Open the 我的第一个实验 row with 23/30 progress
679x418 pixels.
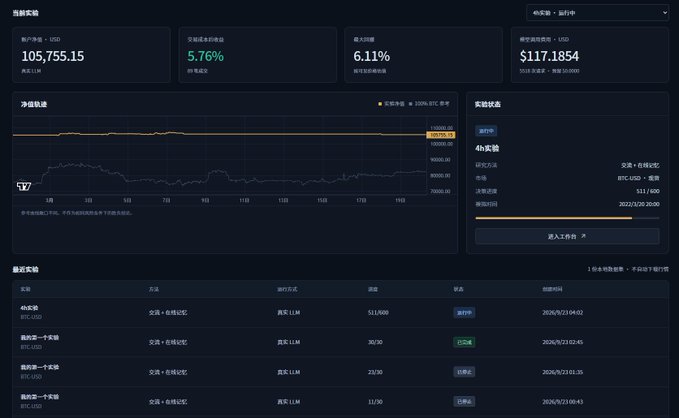340,372
